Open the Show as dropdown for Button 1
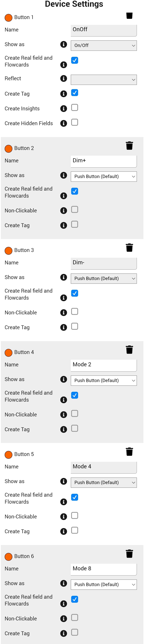Screen dimensions: 148x644 [x=104, y=45]
